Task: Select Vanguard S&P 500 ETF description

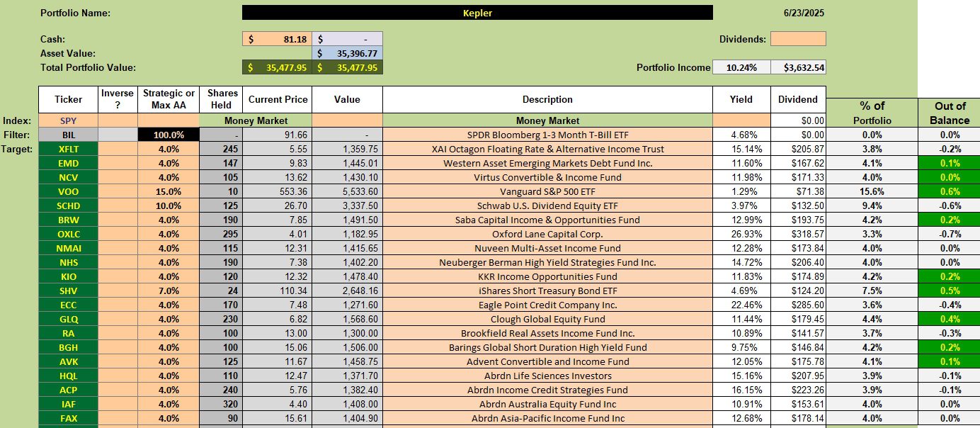Action: pos(547,191)
